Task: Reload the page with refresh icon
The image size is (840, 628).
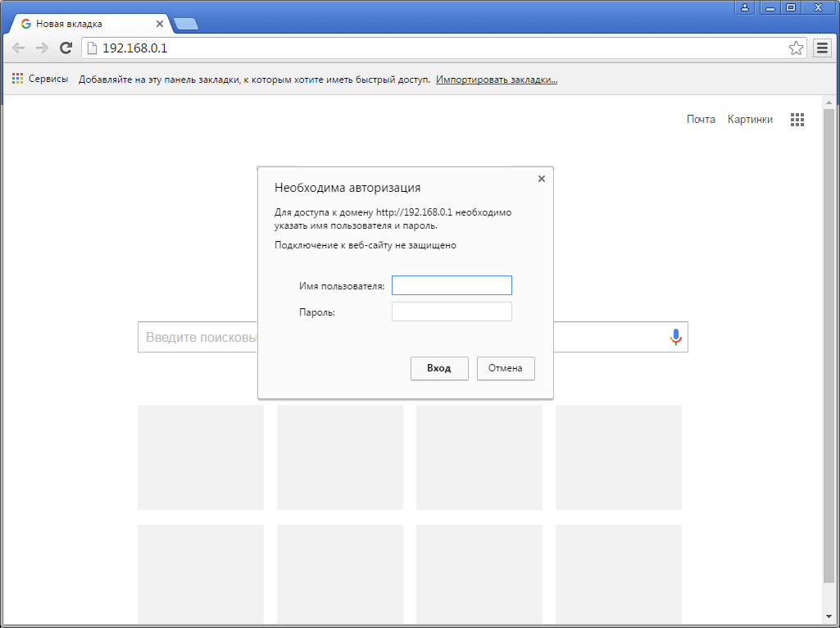Action: pyautogui.click(x=66, y=48)
